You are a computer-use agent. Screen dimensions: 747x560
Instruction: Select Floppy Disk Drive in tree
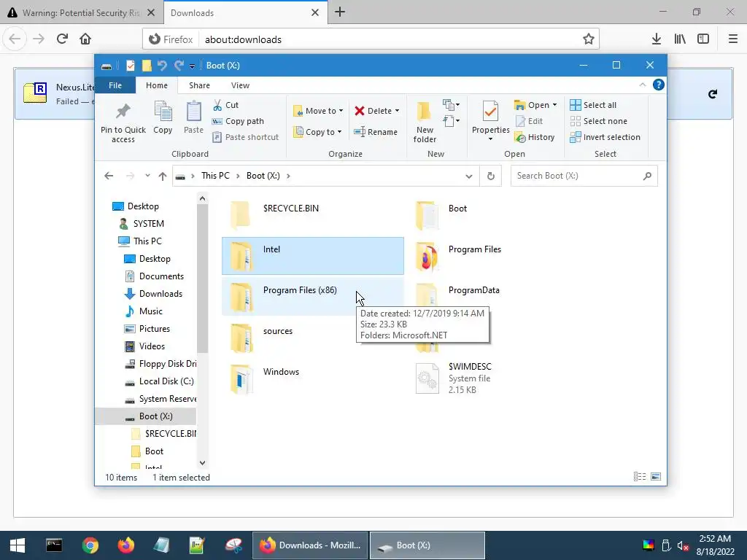tap(167, 364)
